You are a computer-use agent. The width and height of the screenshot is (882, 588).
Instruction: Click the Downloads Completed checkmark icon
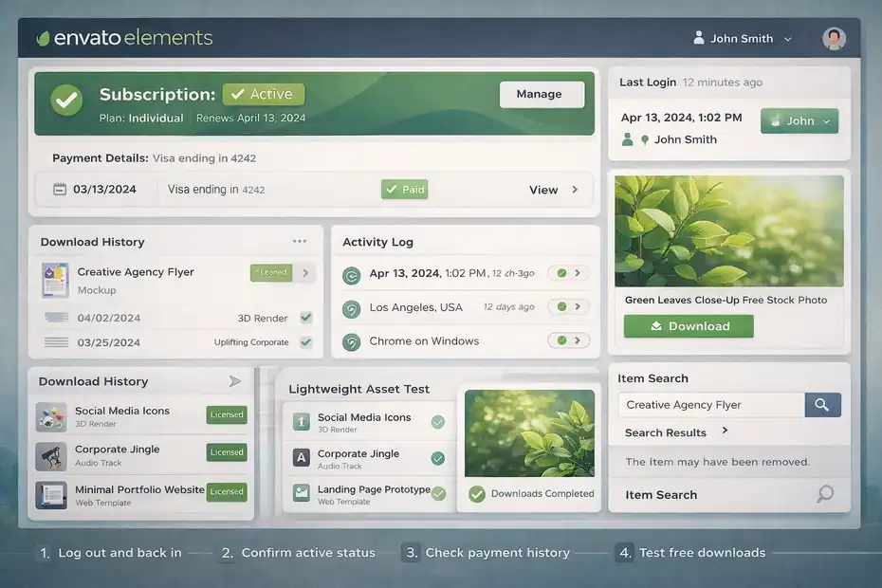(x=477, y=494)
